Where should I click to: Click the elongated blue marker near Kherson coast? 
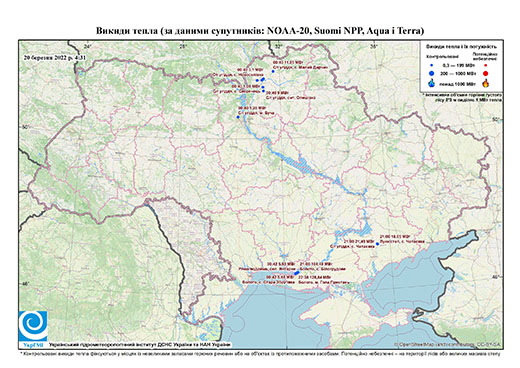pos(296,273)
